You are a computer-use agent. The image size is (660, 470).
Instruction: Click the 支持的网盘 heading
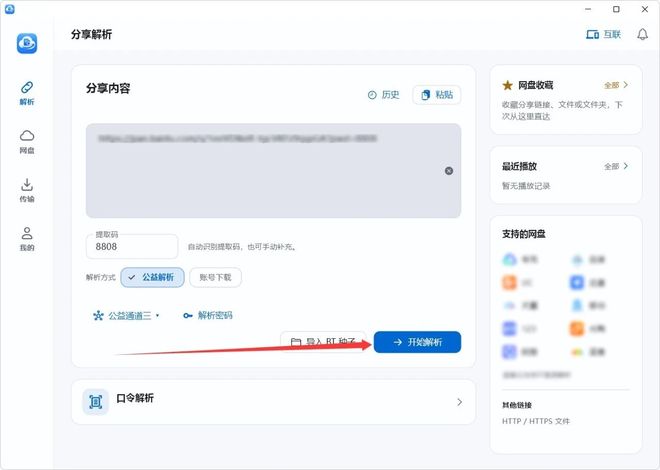click(524, 234)
